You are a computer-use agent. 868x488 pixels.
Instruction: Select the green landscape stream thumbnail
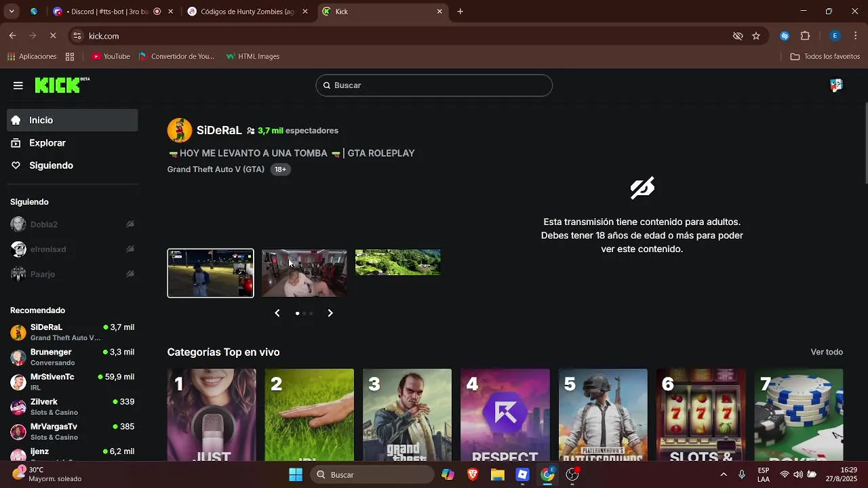pyautogui.click(x=398, y=262)
